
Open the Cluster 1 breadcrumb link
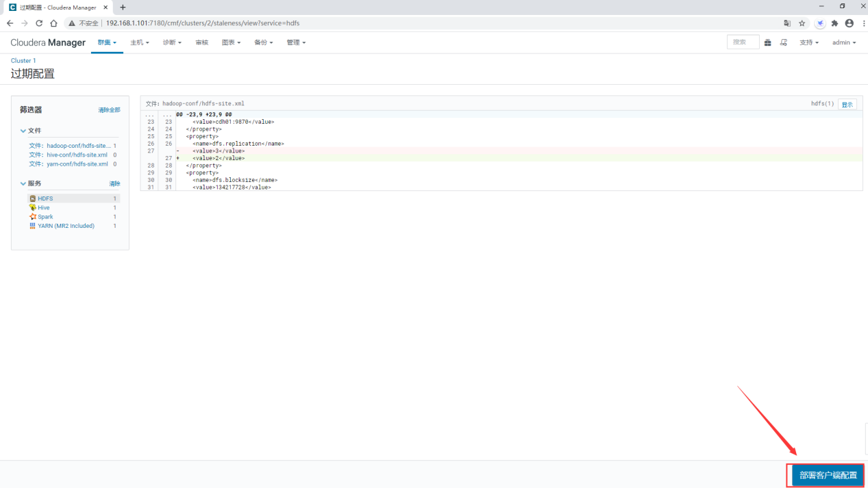pyautogui.click(x=23, y=61)
